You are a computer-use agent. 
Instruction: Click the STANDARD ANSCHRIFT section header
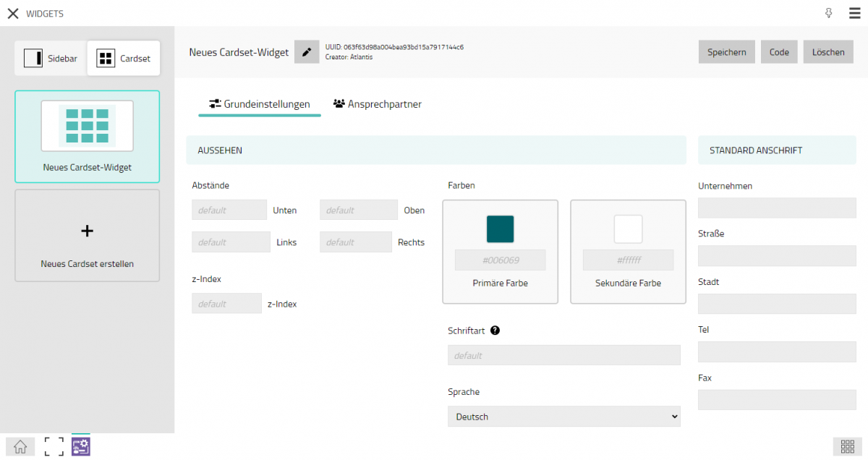pos(777,150)
